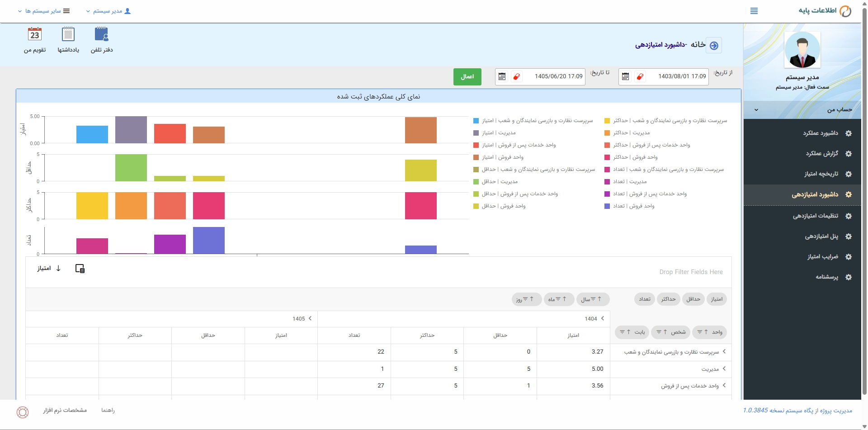Expand the مدیریت row in the pivot grid
This screenshot has height=430, width=868.
(724, 369)
